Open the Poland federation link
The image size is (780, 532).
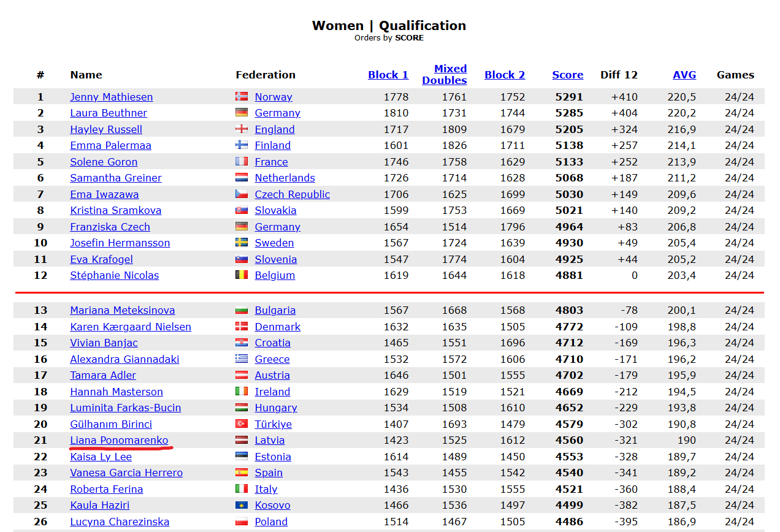pyautogui.click(x=271, y=522)
